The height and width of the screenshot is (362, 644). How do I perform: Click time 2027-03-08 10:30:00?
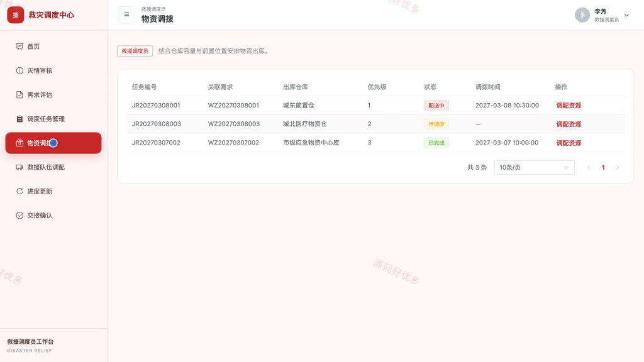(507, 106)
